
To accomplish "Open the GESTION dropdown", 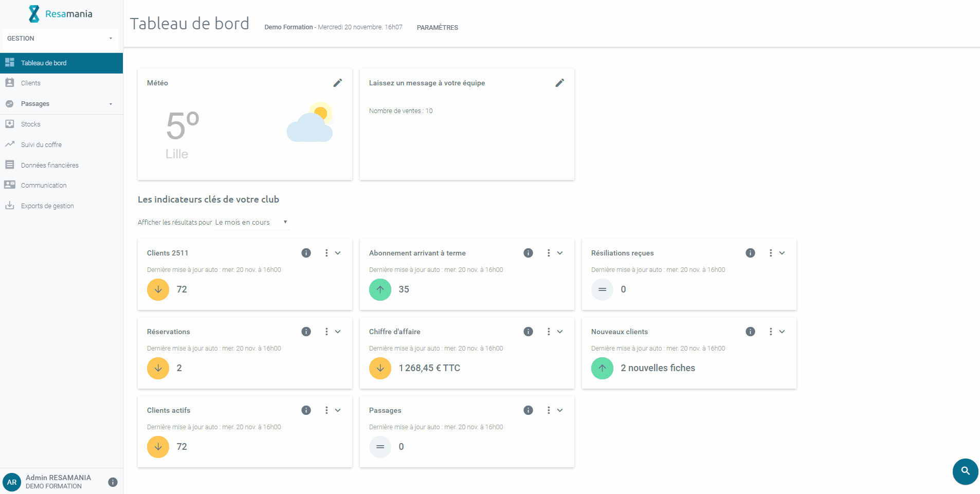I will (x=60, y=39).
